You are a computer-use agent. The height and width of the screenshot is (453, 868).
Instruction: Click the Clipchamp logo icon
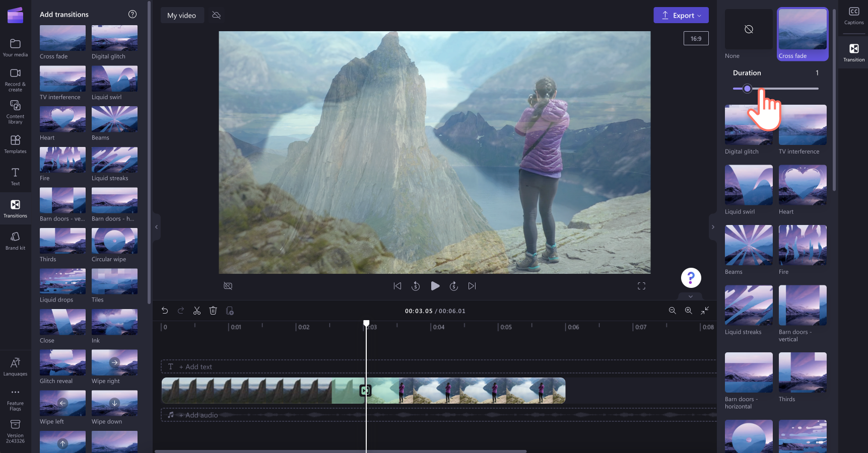pyautogui.click(x=15, y=15)
